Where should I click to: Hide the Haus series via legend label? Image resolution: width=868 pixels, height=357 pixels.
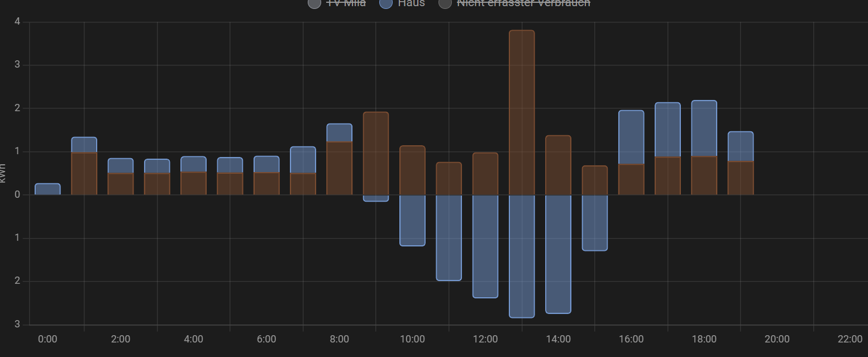click(x=411, y=3)
